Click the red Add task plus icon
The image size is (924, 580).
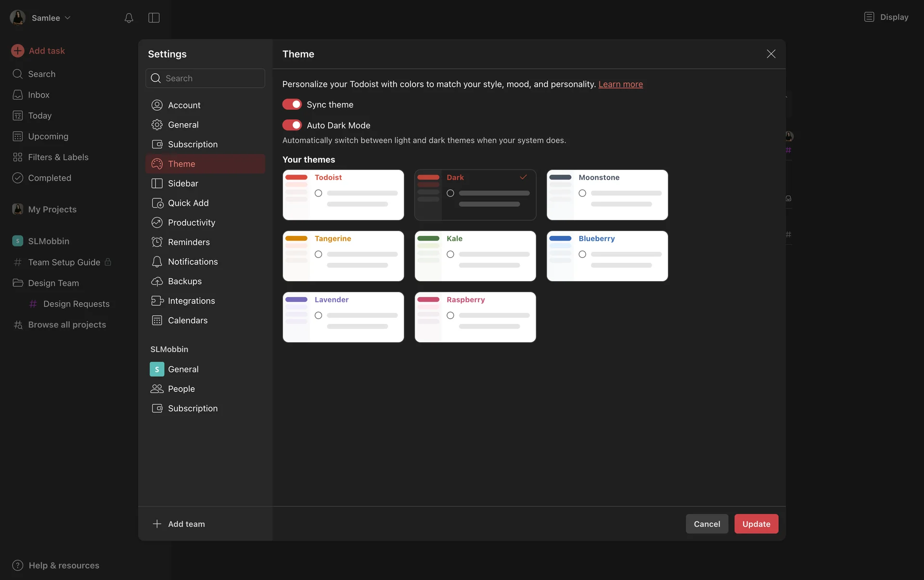point(18,51)
